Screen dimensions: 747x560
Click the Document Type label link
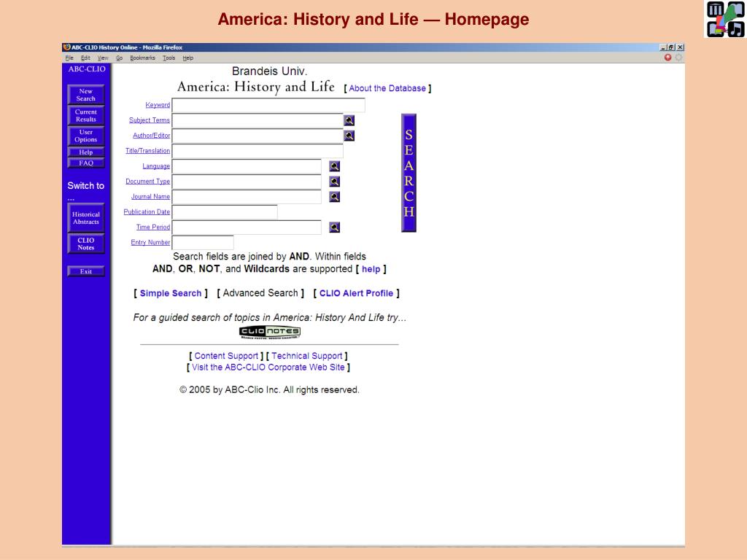[x=147, y=182]
